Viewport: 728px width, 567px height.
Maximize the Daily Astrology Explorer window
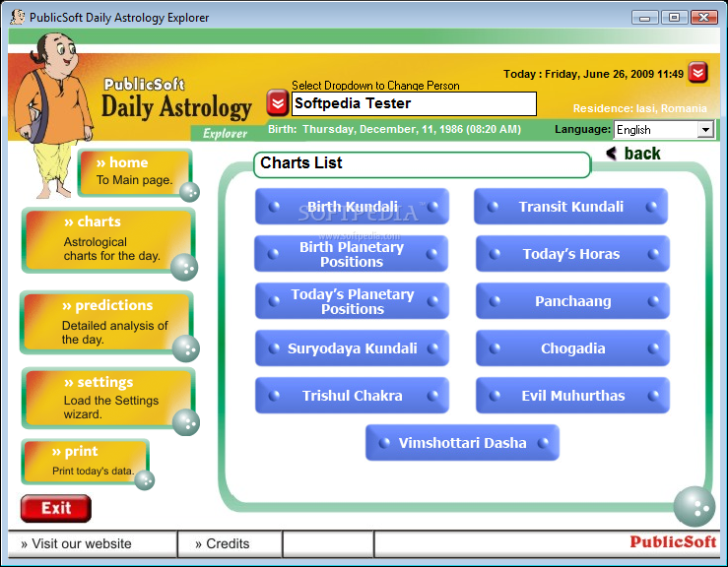(674, 18)
